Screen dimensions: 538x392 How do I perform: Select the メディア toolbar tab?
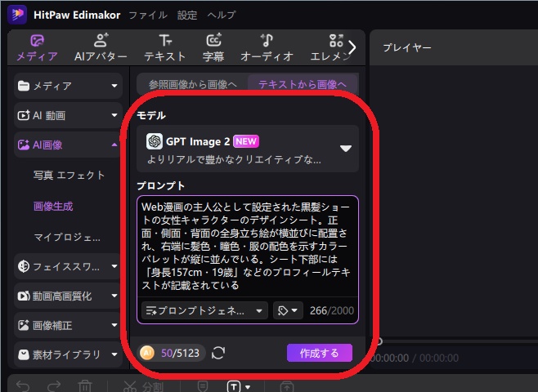pos(37,47)
